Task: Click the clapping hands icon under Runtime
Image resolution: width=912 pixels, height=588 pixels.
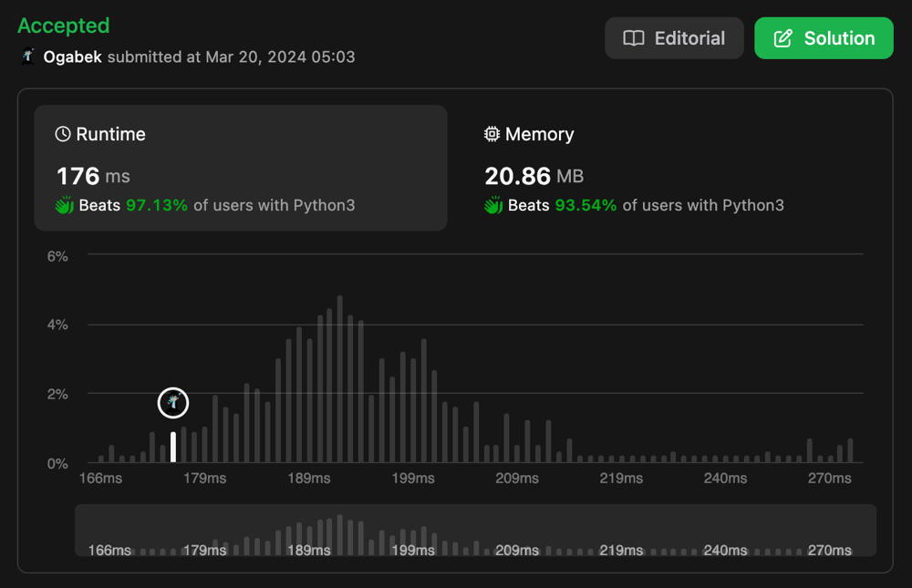Action: tap(65, 205)
